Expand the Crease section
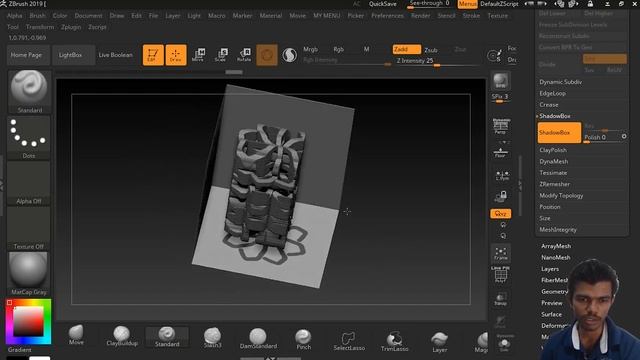Viewport: 640px width, 360px height. pos(549,105)
